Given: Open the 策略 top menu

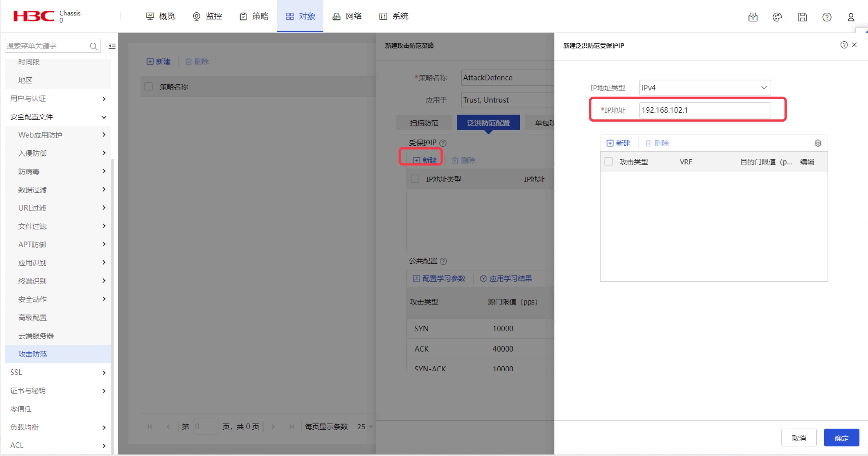Looking at the screenshot, I should coord(254,16).
